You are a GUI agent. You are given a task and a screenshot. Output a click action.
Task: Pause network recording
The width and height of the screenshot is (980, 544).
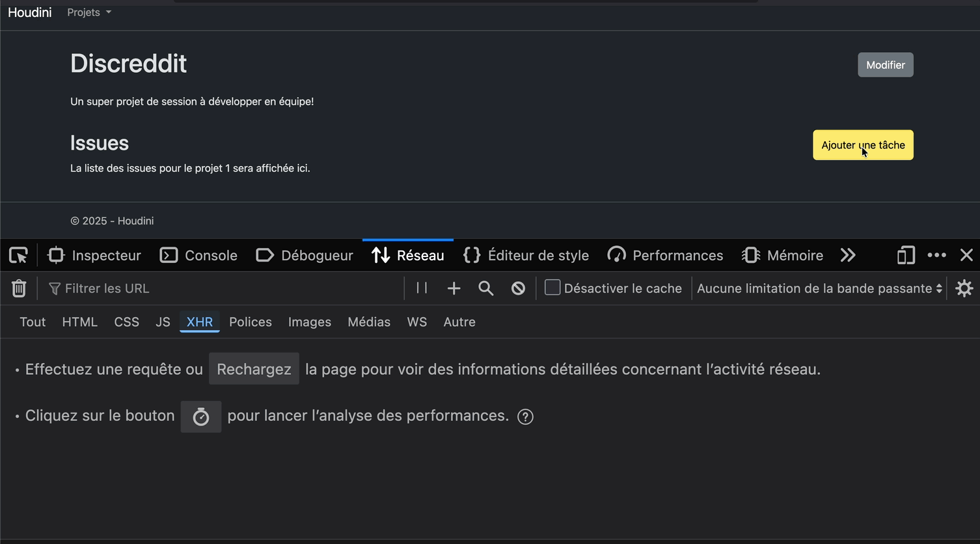tap(422, 288)
